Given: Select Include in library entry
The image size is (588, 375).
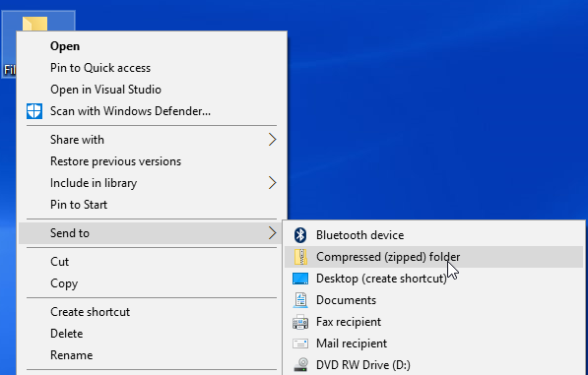Looking at the screenshot, I should tap(152, 183).
